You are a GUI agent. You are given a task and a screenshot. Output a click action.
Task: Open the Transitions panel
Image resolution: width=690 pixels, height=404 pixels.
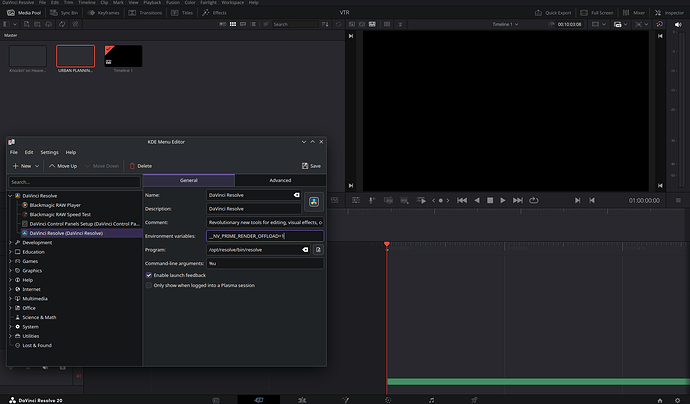[145, 13]
